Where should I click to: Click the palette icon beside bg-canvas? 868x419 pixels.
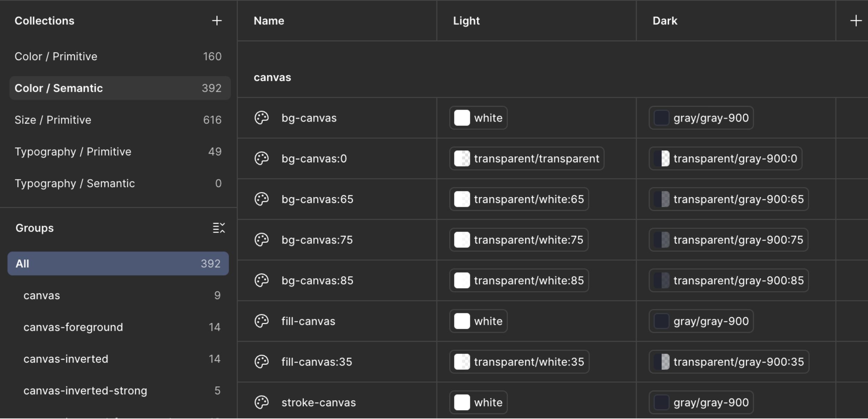click(261, 118)
